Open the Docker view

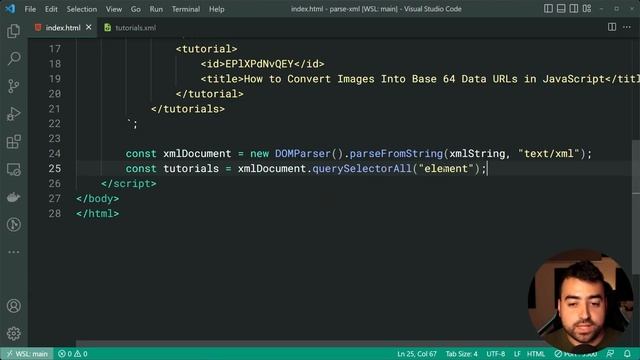13,197
